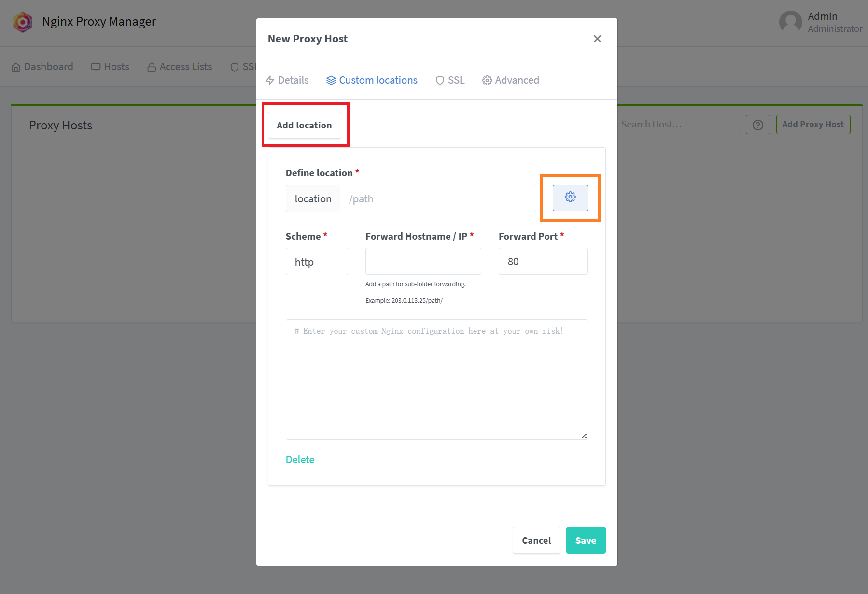Open the location type selector dropdown
The image size is (868, 594).
313,198
